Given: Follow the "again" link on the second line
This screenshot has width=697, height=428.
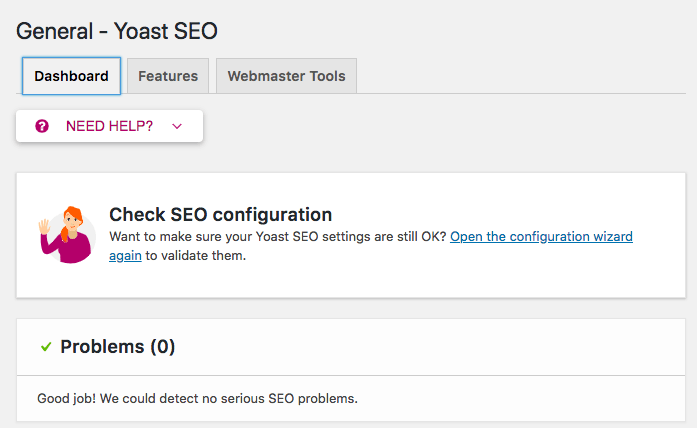Looking at the screenshot, I should pyautogui.click(x=125, y=256).
